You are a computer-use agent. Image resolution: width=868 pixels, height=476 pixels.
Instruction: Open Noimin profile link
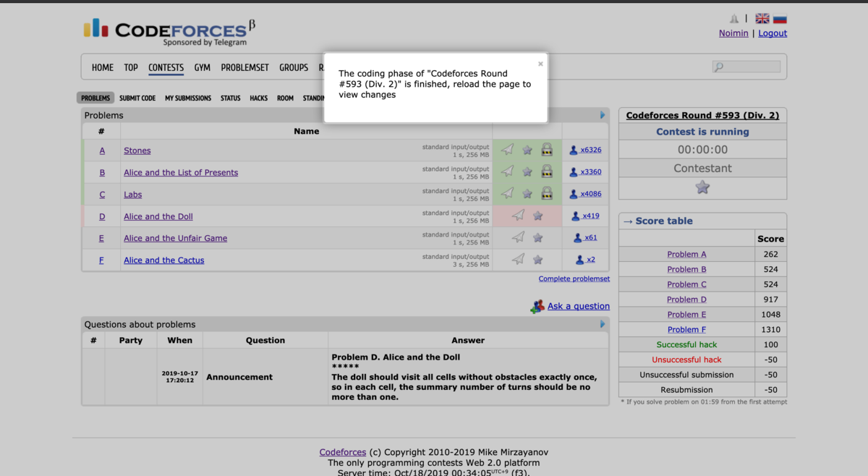[x=733, y=33]
